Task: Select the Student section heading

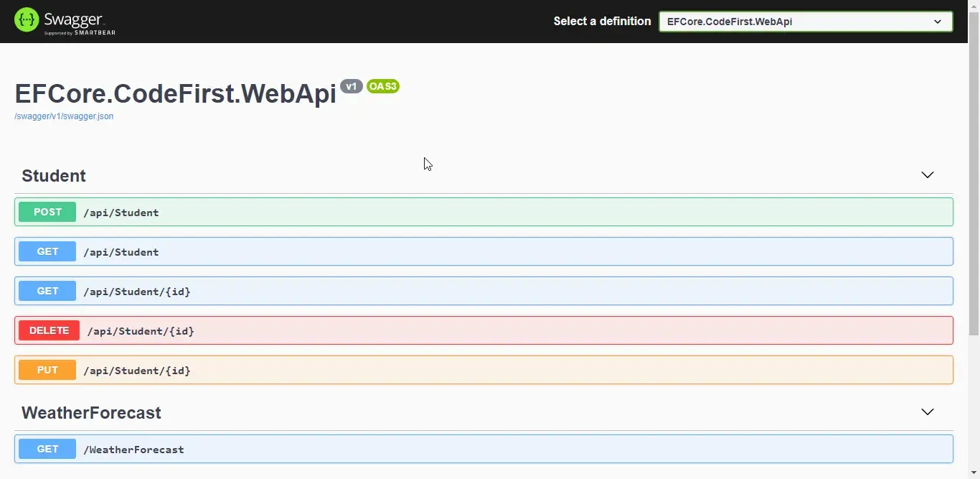Action: tap(54, 175)
